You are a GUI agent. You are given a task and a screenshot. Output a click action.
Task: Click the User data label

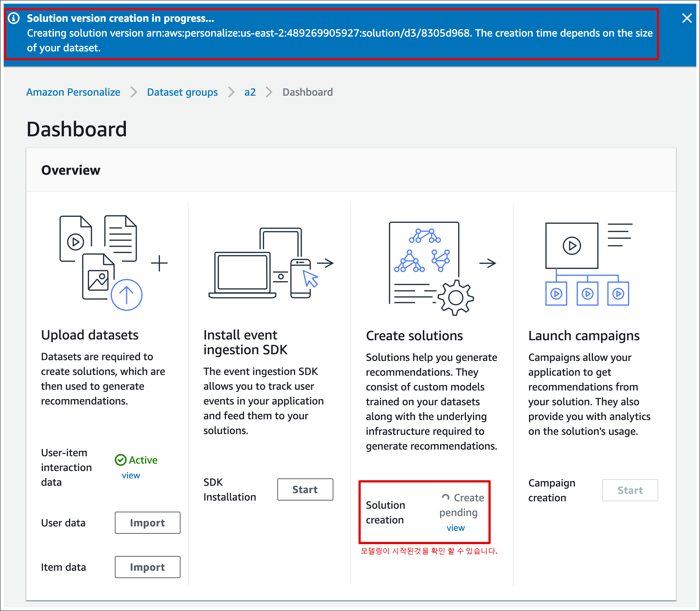[63, 523]
